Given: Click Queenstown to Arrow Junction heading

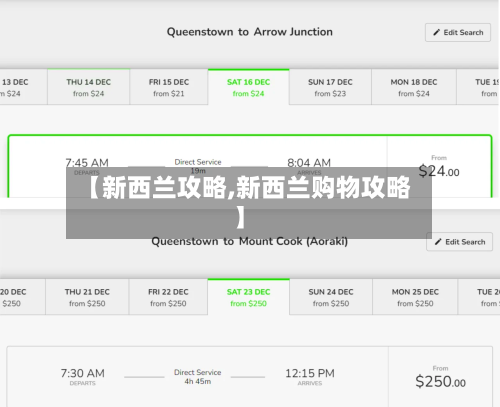Looking at the screenshot, I should (250, 32).
